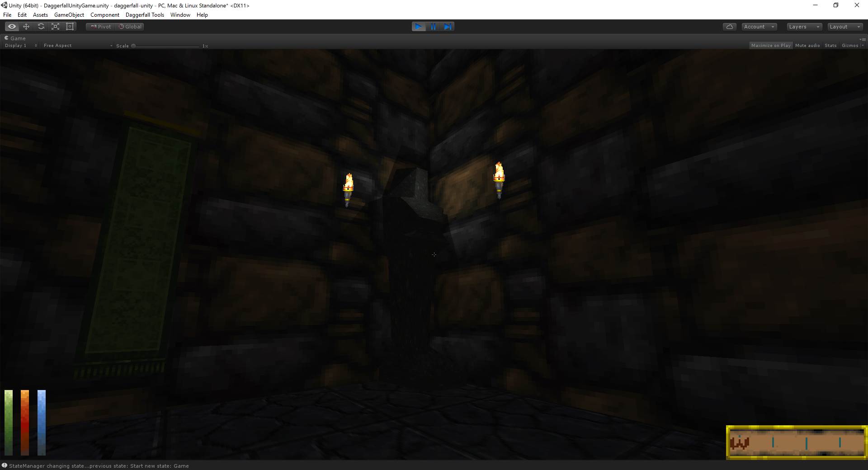Click the blue magicka bar

[x=42, y=423]
